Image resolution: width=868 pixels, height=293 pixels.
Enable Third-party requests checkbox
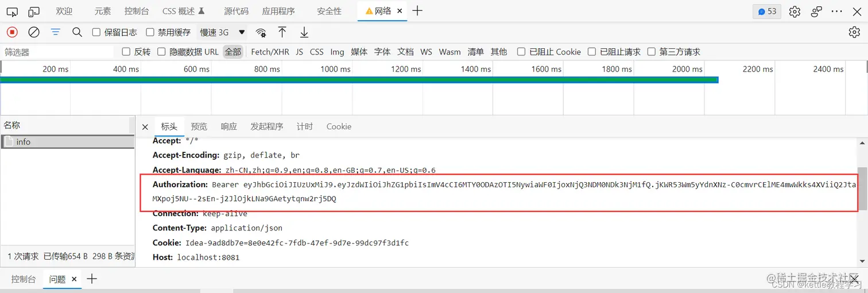coord(652,52)
